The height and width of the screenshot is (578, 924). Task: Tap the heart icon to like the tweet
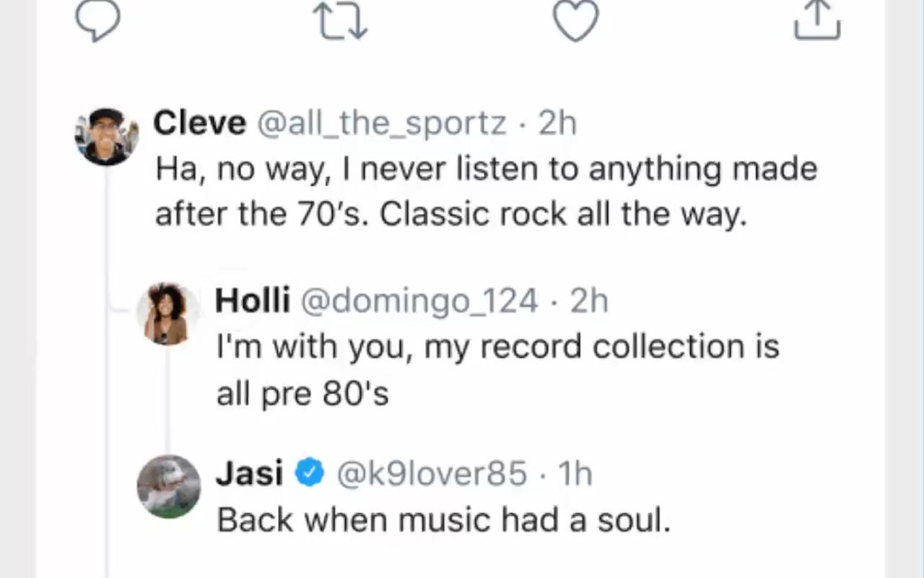click(575, 20)
